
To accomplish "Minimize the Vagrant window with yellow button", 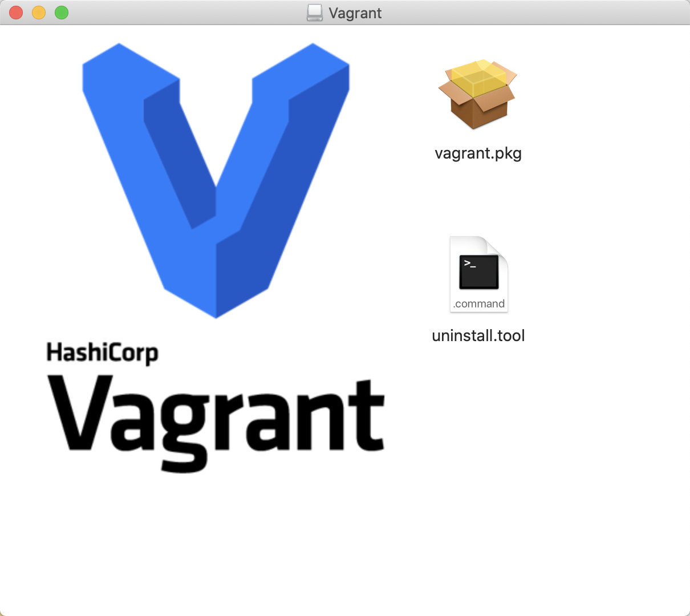I will click(x=39, y=13).
